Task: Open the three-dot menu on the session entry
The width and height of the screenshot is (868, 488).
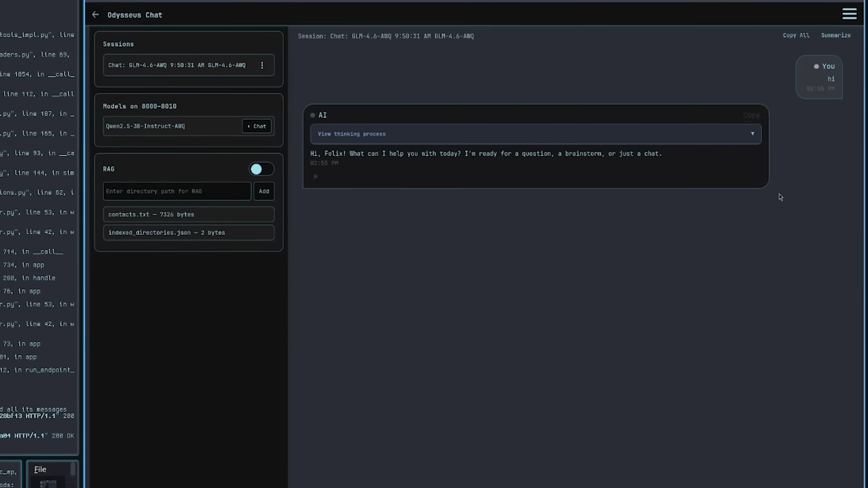Action: coord(263,65)
